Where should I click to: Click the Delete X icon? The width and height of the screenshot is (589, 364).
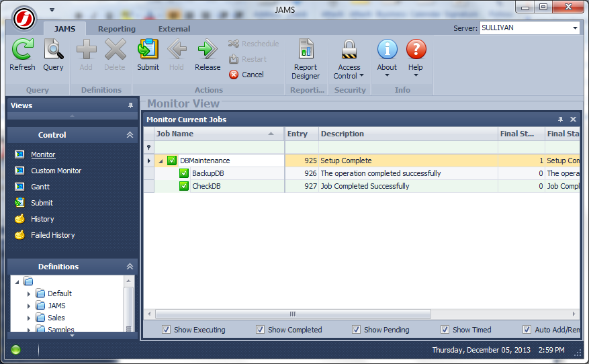coord(115,49)
